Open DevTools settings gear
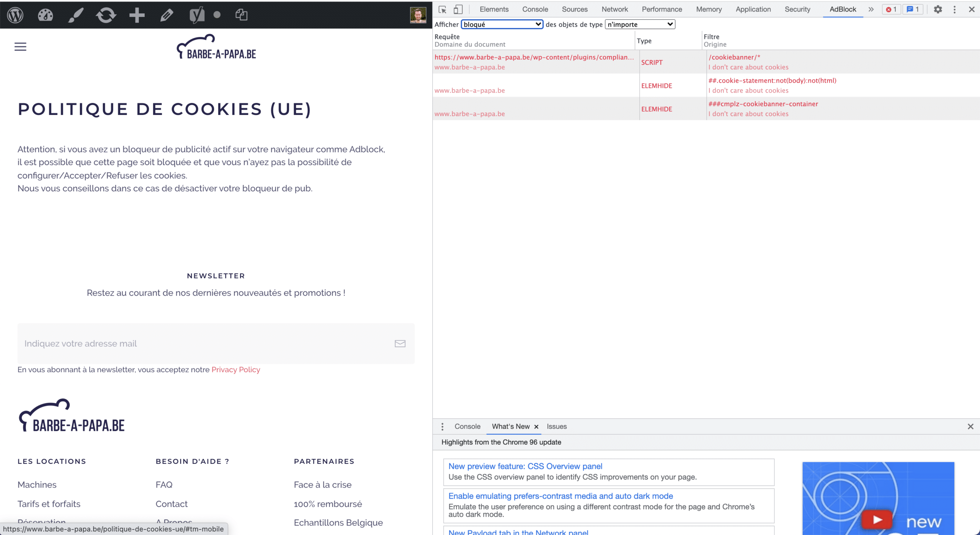 (x=938, y=10)
